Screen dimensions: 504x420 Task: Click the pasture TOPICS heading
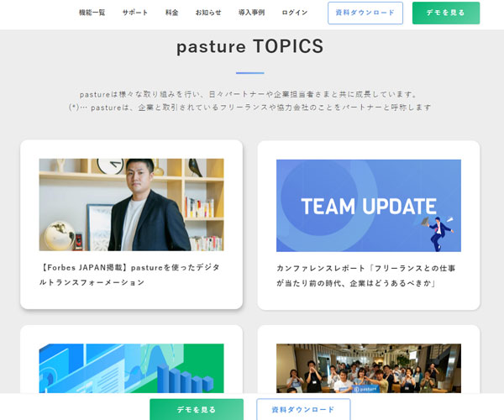coord(249,47)
